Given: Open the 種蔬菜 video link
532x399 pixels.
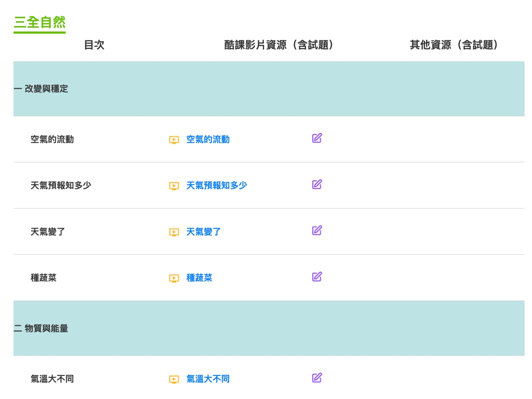Looking at the screenshot, I should coord(199,278).
